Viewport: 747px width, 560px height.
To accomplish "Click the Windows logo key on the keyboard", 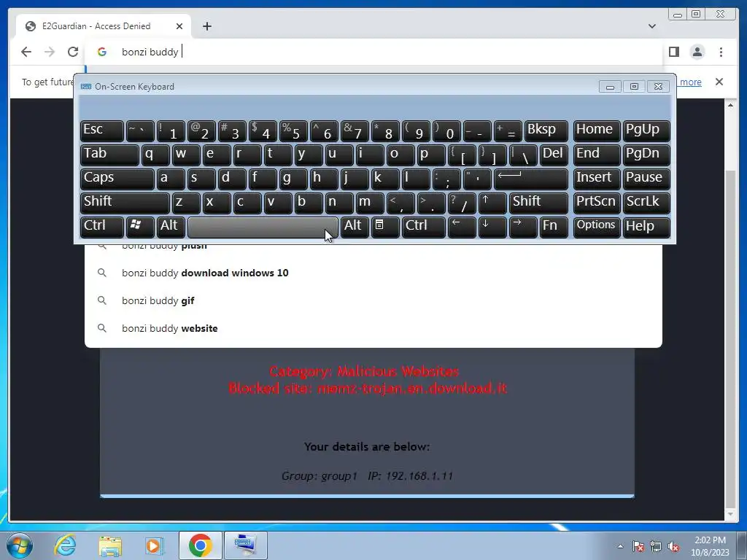I will tap(140, 227).
